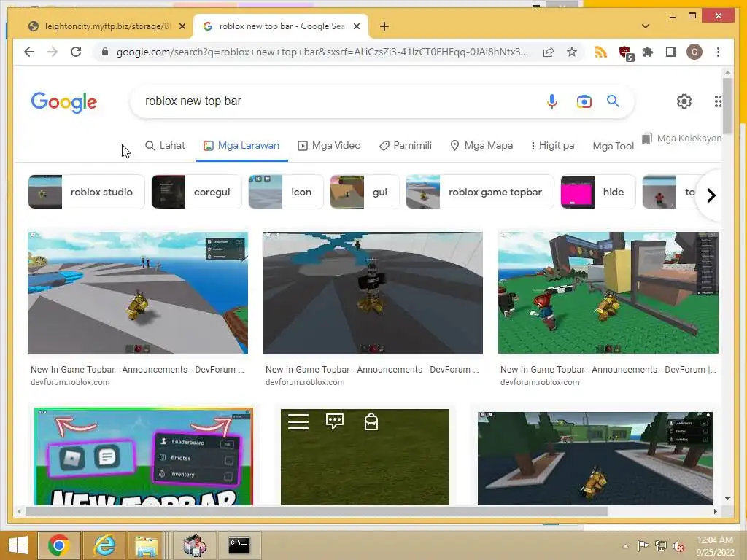Viewport: 747px width, 560px height.
Task: Open first New In-Game Topbar title link
Action: point(137,370)
